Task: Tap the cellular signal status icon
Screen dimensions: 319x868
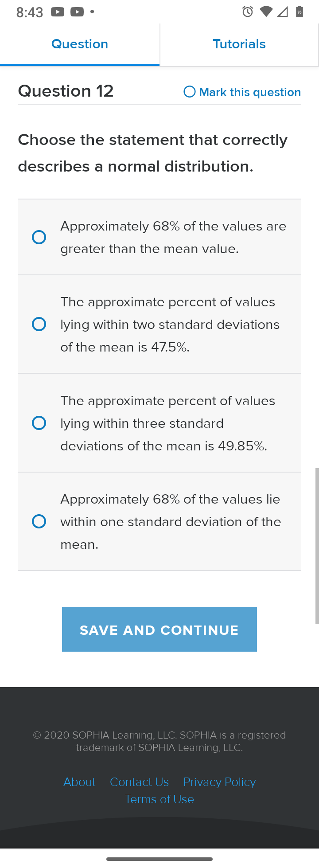Action: click(282, 12)
